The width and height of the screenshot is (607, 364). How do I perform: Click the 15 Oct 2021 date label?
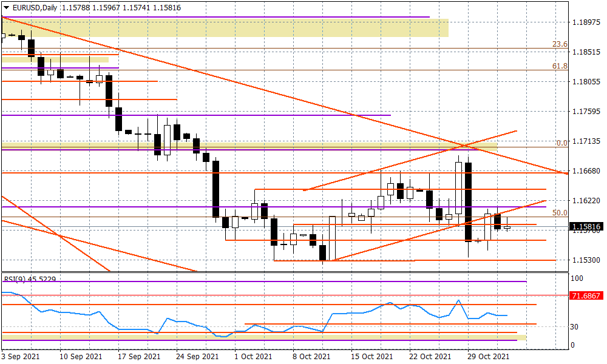click(x=372, y=356)
